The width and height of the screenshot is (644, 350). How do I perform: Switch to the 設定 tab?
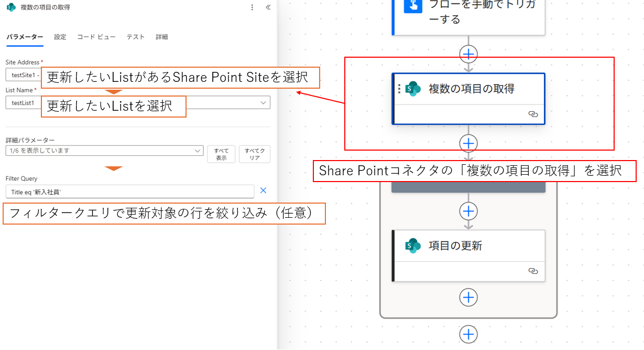60,37
